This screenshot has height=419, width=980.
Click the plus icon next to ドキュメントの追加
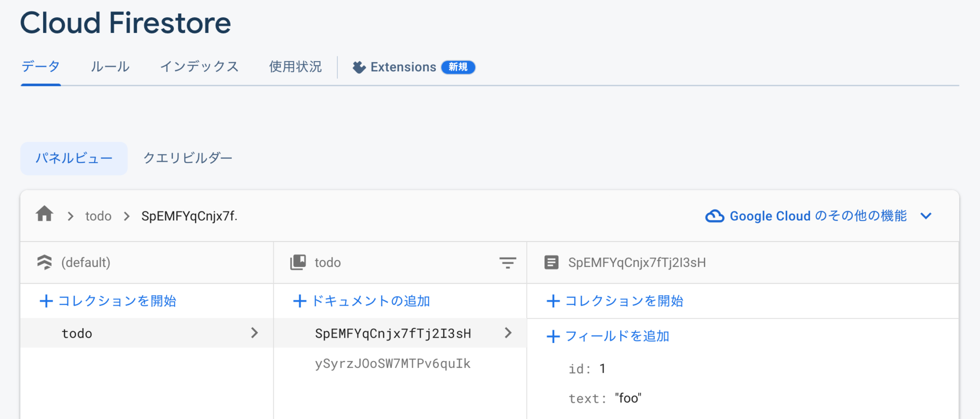300,301
